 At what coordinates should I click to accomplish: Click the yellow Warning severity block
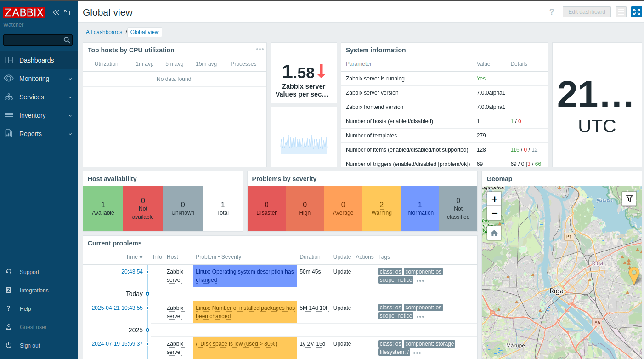coord(381,209)
